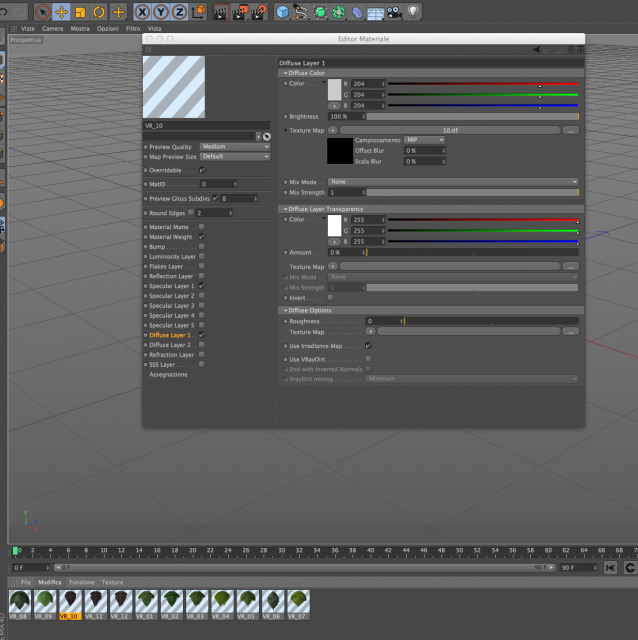
Task: Click the go to start playback button
Action: coord(610,568)
